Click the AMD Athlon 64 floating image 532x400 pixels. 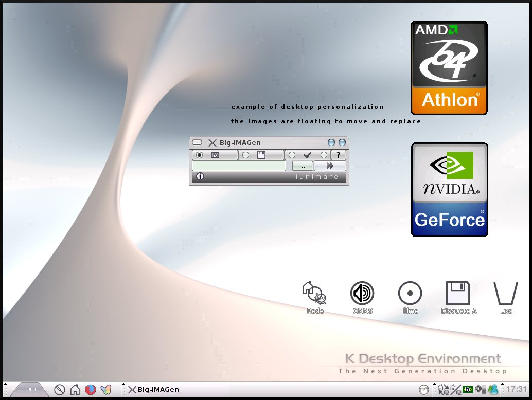(449, 68)
